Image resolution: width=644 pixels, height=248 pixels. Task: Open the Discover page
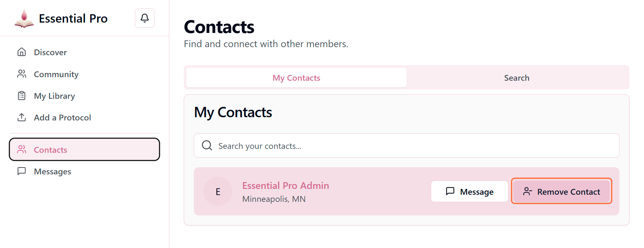click(50, 52)
